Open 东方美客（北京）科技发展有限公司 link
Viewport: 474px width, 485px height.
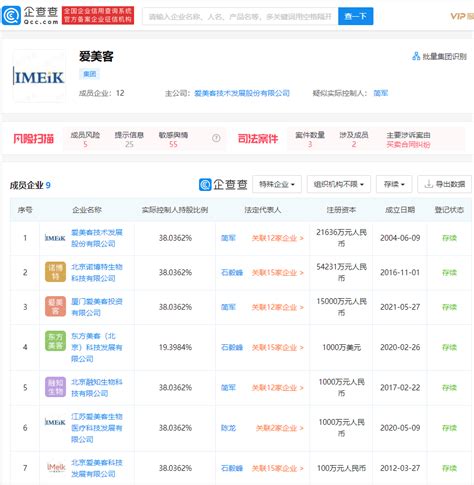pyautogui.click(x=97, y=347)
